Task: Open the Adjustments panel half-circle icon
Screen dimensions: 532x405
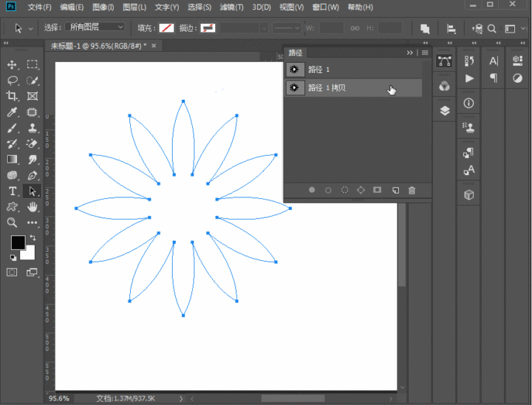Action: [517, 78]
